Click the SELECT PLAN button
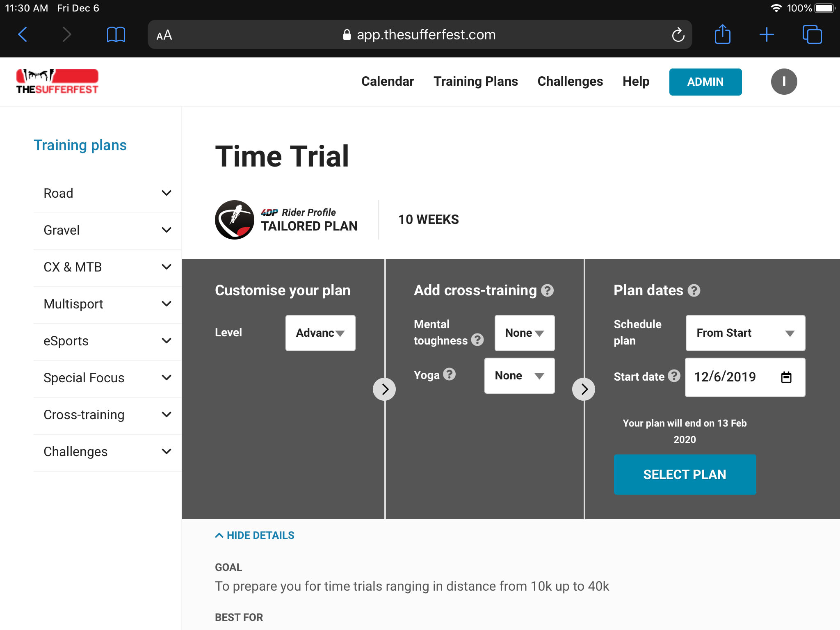 (x=685, y=475)
